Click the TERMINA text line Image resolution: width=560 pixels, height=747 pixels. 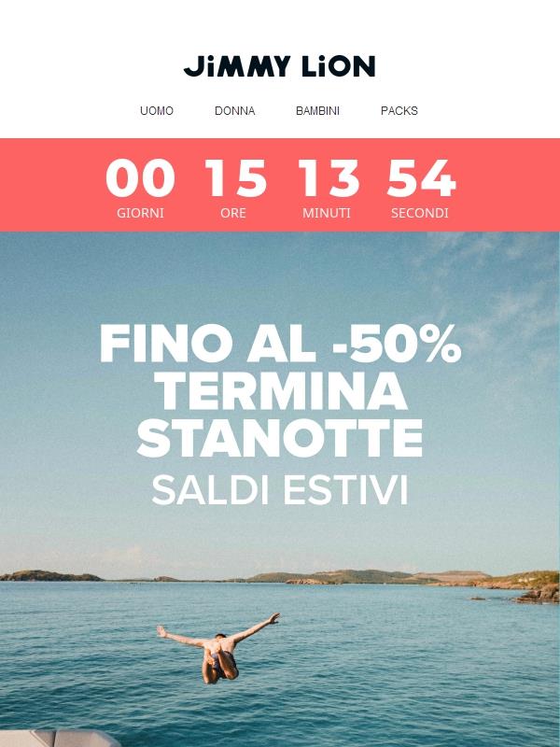click(282, 391)
